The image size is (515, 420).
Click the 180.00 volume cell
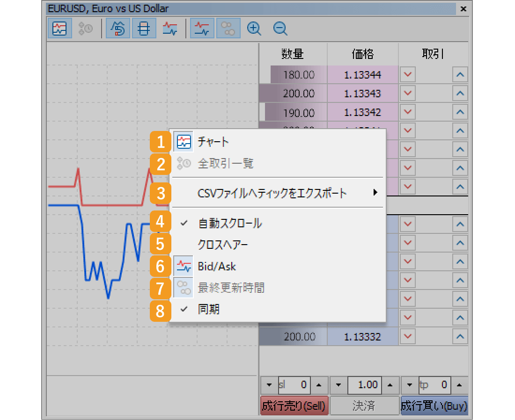[x=293, y=75]
